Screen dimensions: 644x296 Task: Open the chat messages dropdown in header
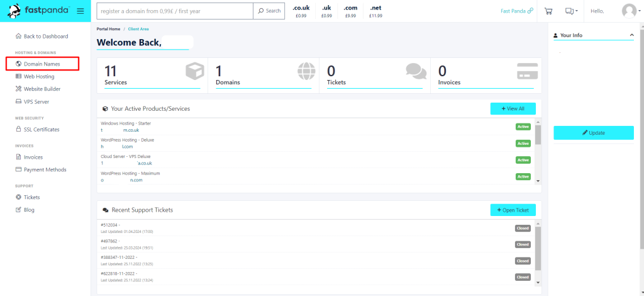click(x=571, y=11)
